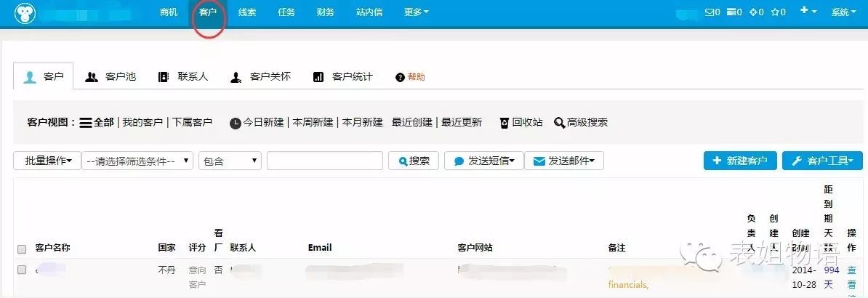Open the 发送短信 dropdown button
This screenshot has height=298, width=868.
tap(484, 161)
